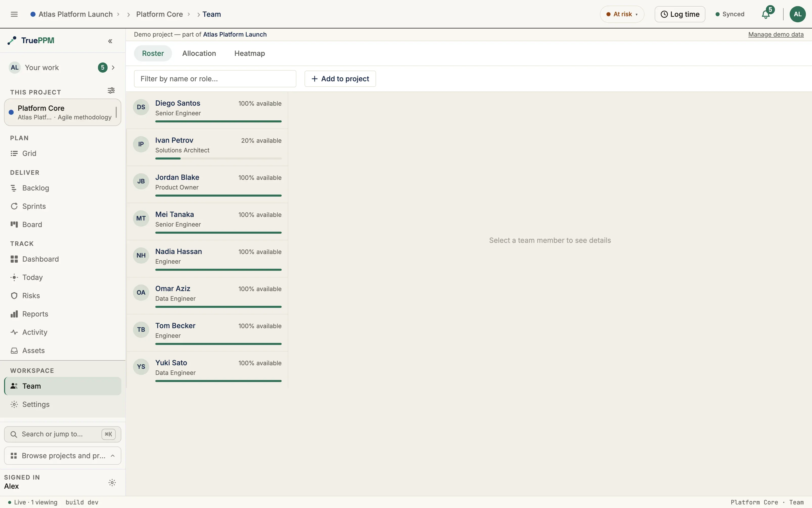812x508 pixels.
Task: Collapse the sidebar with double-chevron icon
Action: [110, 41]
